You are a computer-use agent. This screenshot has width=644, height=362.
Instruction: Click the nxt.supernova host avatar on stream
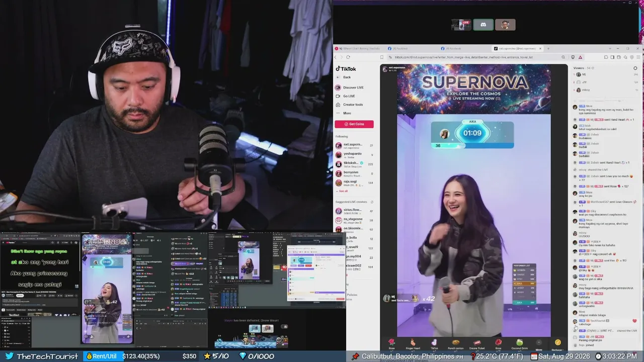click(x=384, y=69)
